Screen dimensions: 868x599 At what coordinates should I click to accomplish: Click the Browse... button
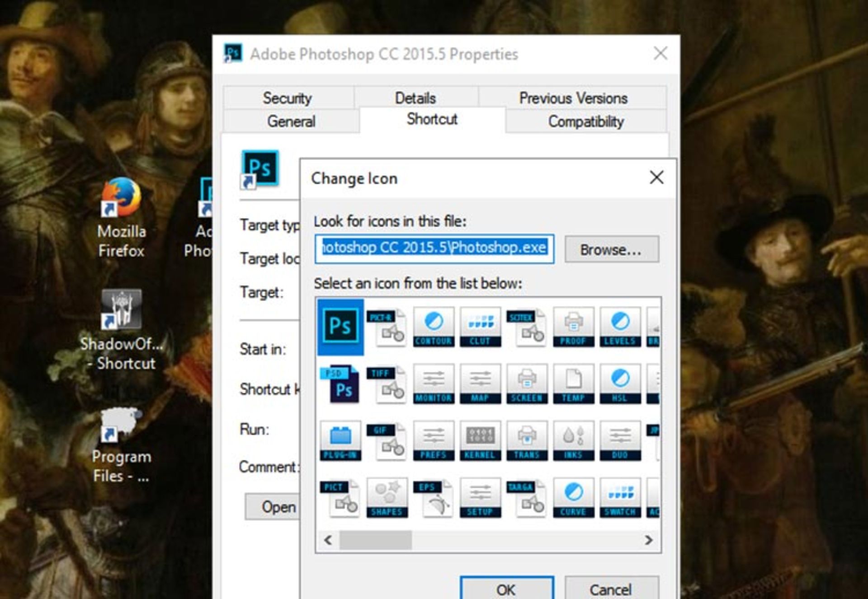[x=612, y=249]
